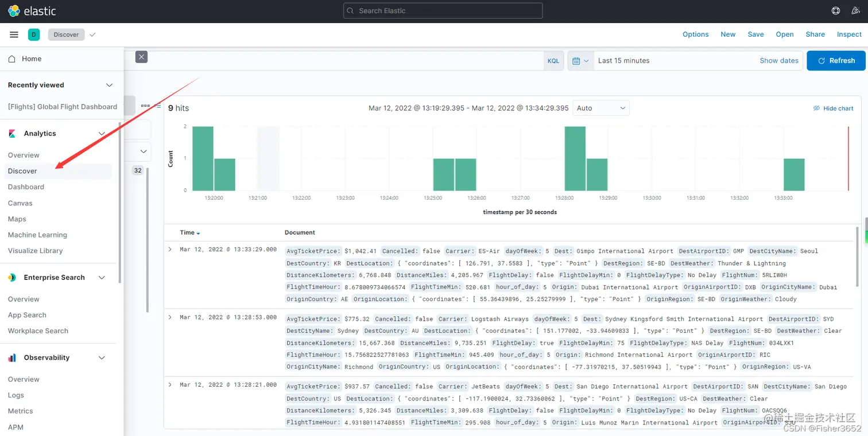Click the Home icon in sidebar
Screen dimensions: 868x436
[x=12, y=59]
